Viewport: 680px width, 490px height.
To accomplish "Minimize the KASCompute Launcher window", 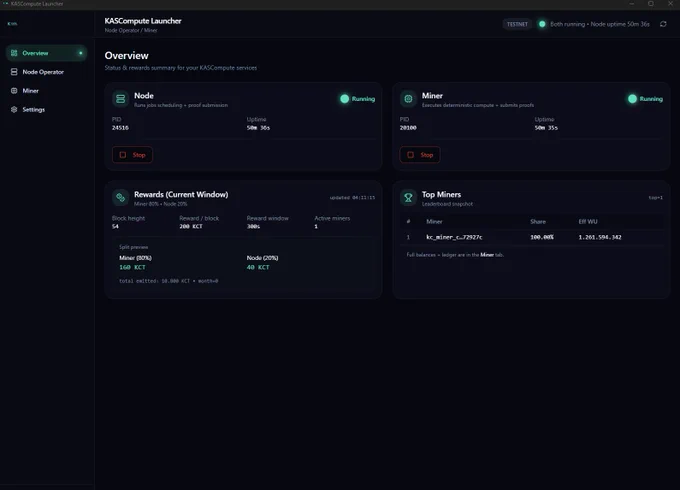I will (x=631, y=4).
